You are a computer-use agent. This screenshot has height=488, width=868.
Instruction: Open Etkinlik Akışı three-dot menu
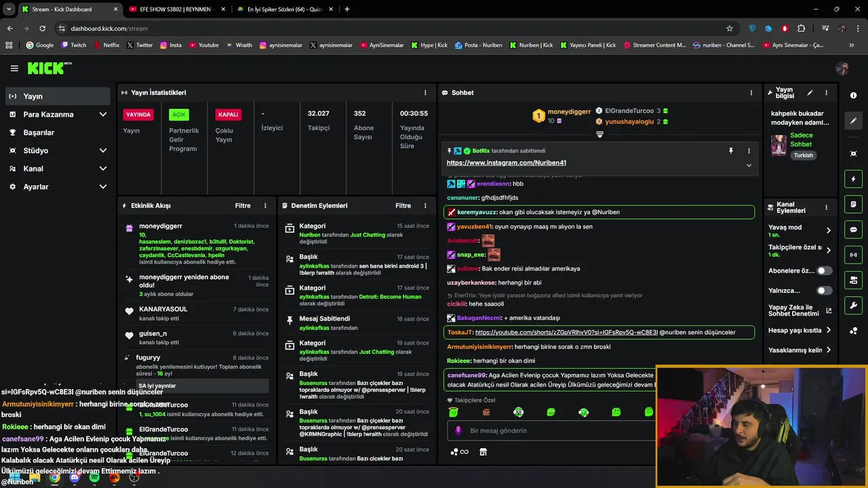point(265,205)
